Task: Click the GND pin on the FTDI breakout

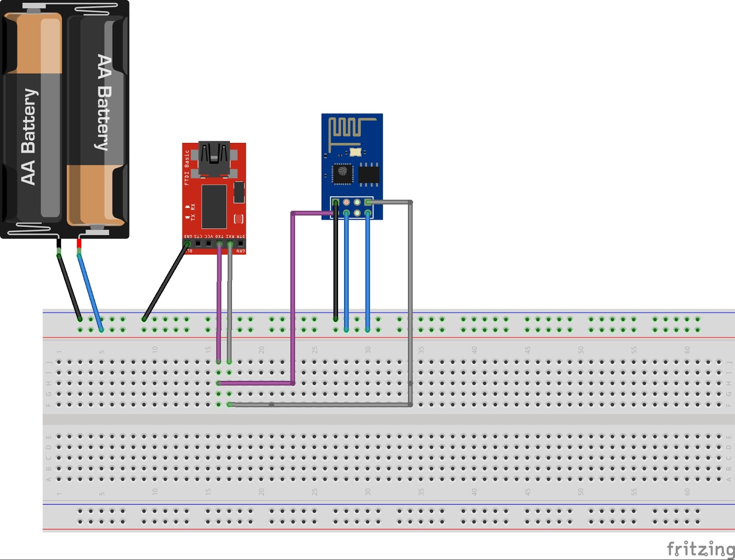Action: click(187, 243)
